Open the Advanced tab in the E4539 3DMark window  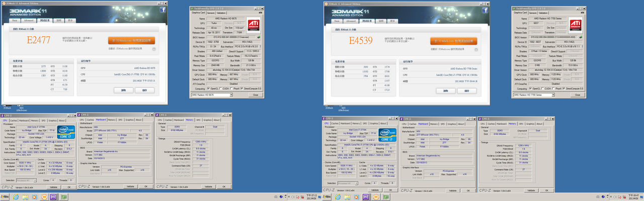tap(350, 21)
